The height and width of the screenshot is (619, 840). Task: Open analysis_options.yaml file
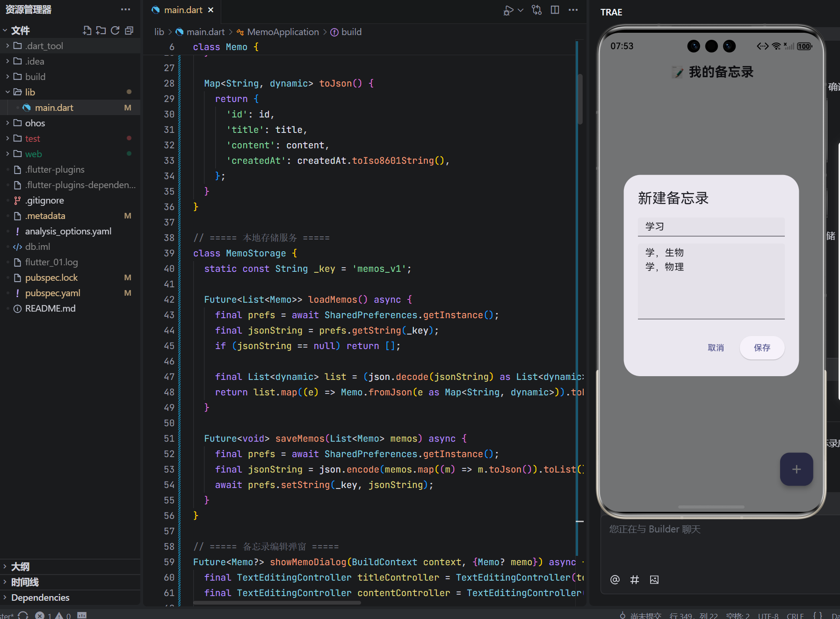[x=70, y=231]
